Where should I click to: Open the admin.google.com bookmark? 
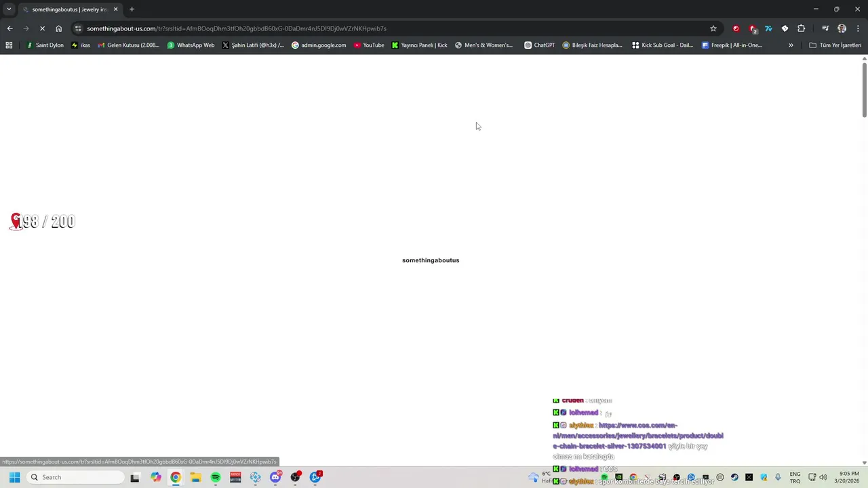(x=319, y=45)
